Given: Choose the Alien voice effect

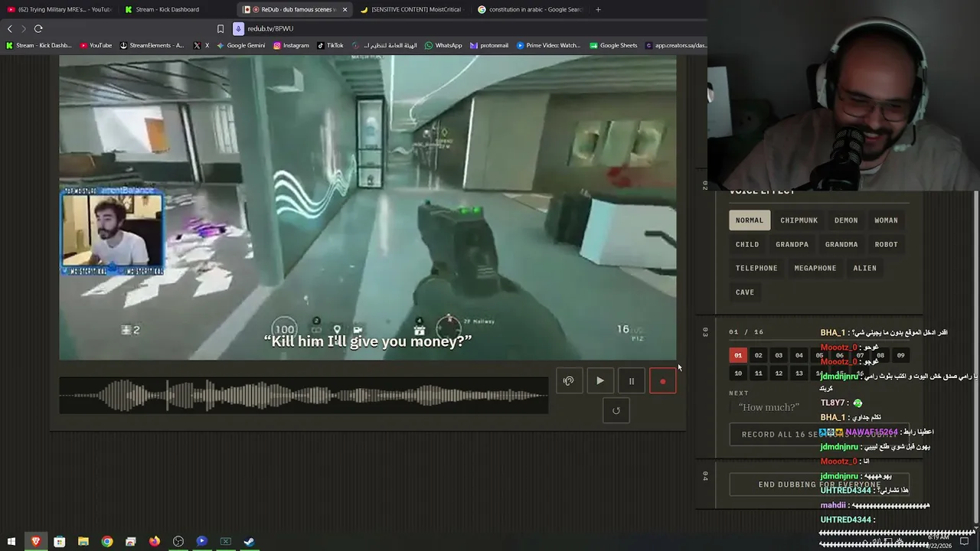Looking at the screenshot, I should pyautogui.click(x=865, y=268).
